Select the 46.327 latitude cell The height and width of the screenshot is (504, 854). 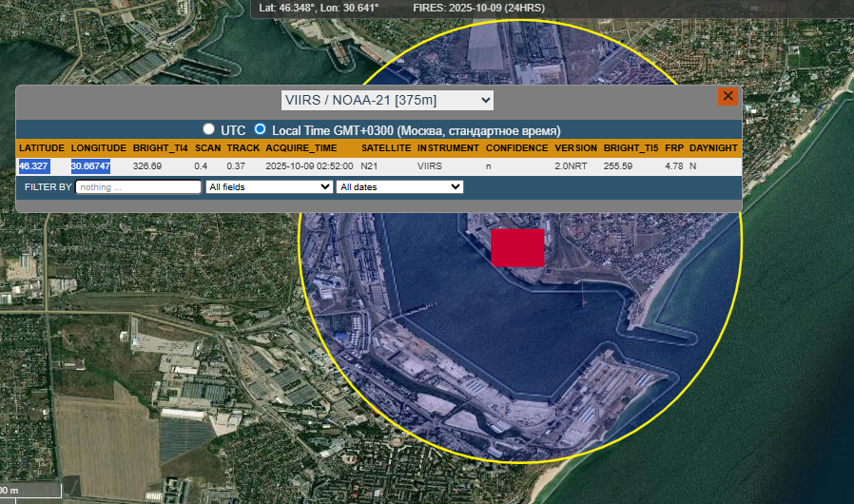[x=34, y=166]
